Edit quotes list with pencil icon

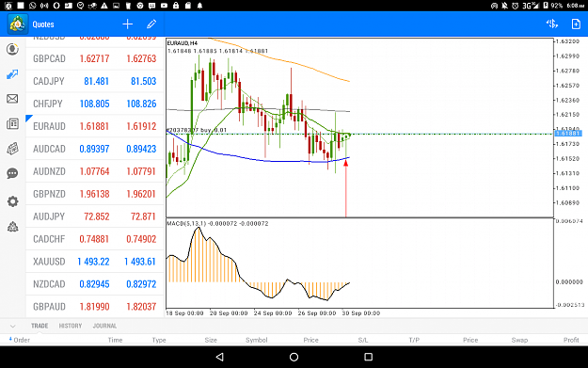151,24
